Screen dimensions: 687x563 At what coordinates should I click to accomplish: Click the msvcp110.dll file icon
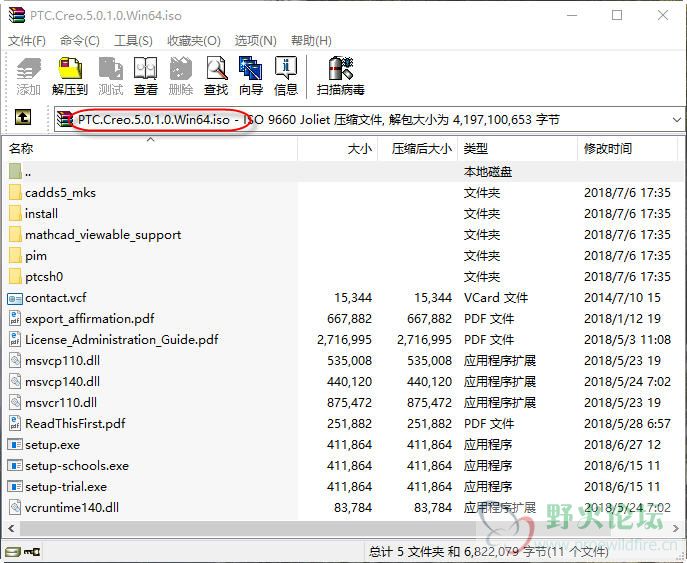point(15,361)
